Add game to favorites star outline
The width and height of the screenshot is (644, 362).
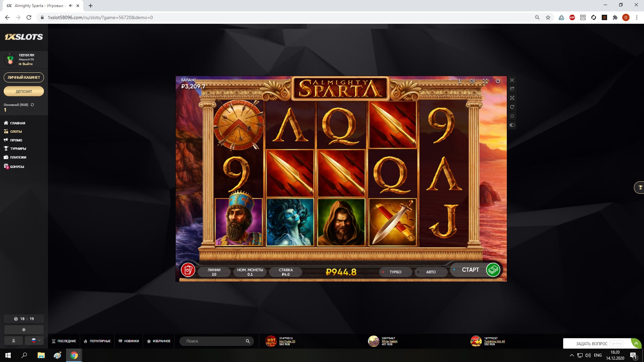click(512, 116)
